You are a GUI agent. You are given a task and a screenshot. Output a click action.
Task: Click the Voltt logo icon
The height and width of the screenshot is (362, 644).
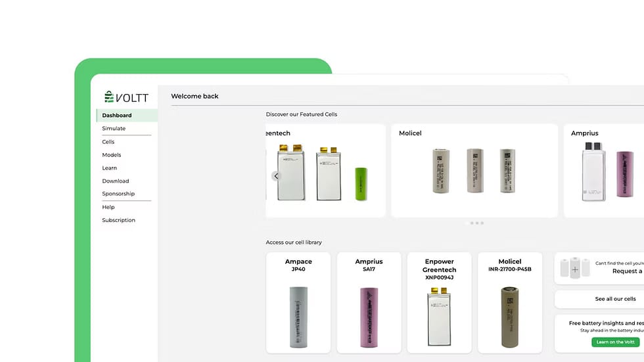point(109,97)
